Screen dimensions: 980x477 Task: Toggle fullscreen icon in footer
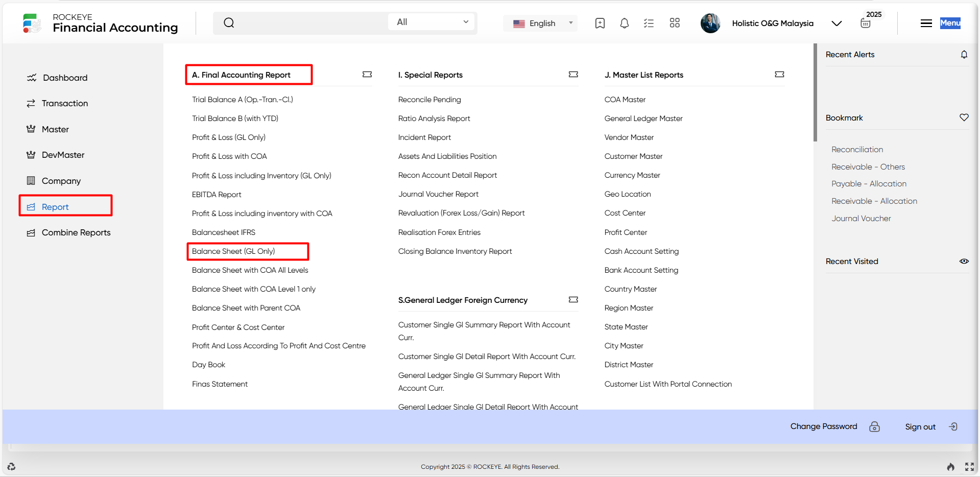click(x=969, y=467)
